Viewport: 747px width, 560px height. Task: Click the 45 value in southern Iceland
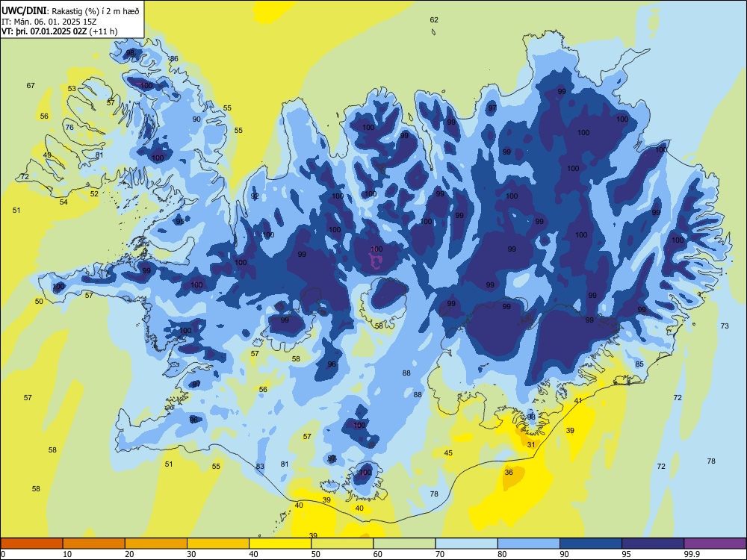[x=448, y=453]
